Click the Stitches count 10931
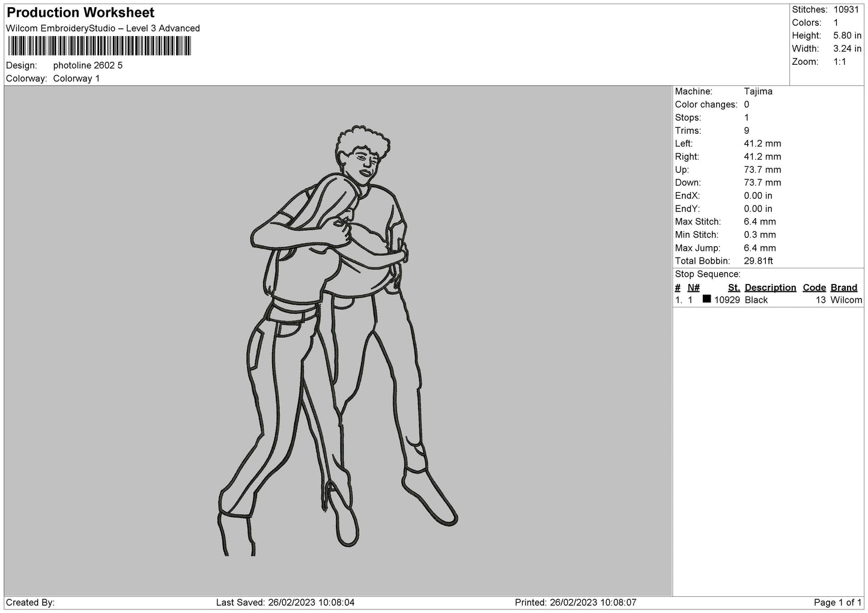Screen dimensions: 868x613 pyautogui.click(x=846, y=10)
